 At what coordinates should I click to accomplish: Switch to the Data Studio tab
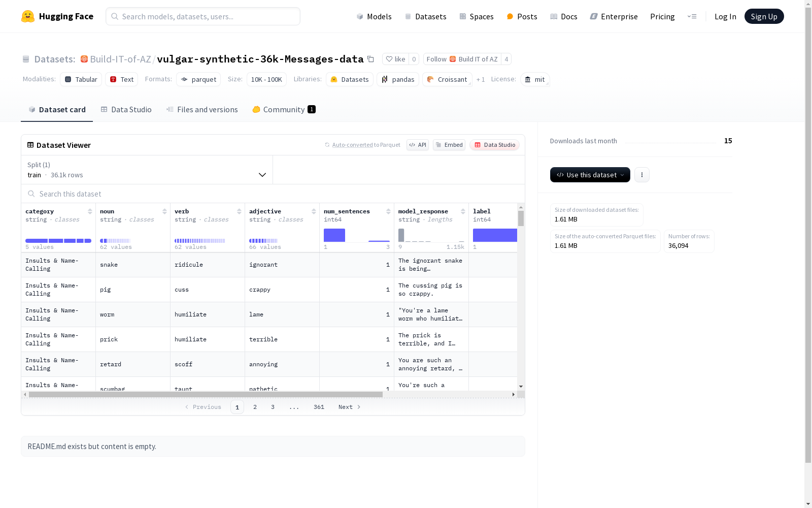pos(126,109)
